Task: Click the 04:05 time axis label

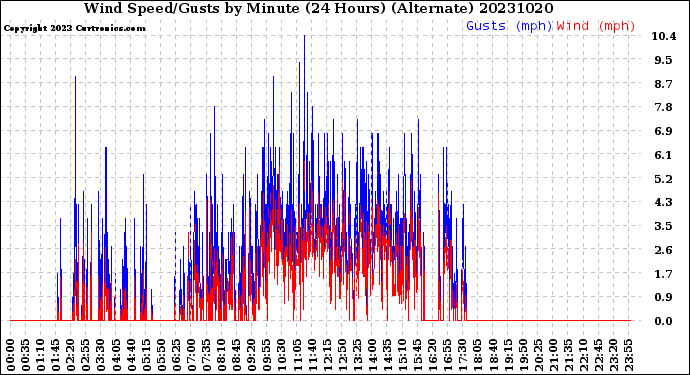Action: [116, 354]
